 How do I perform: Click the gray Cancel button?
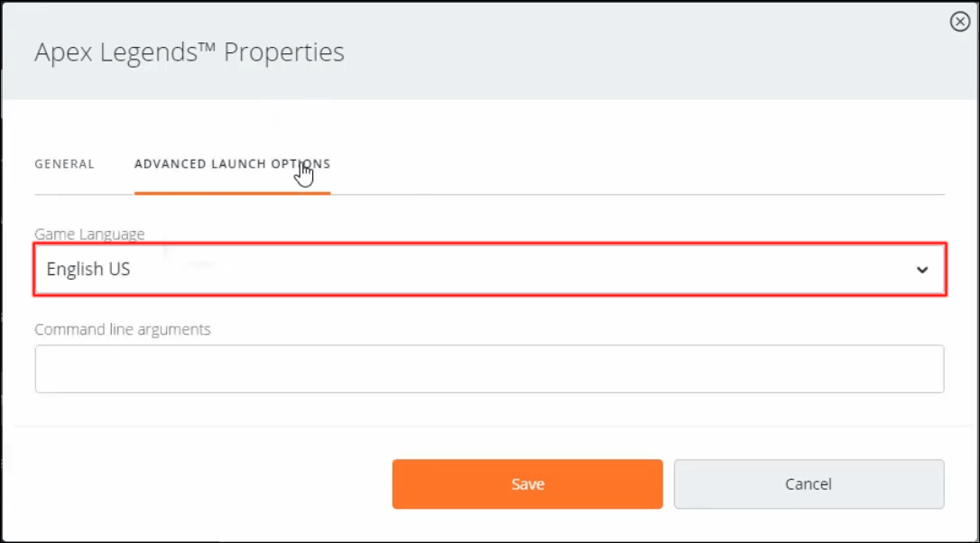pyautogui.click(x=809, y=484)
